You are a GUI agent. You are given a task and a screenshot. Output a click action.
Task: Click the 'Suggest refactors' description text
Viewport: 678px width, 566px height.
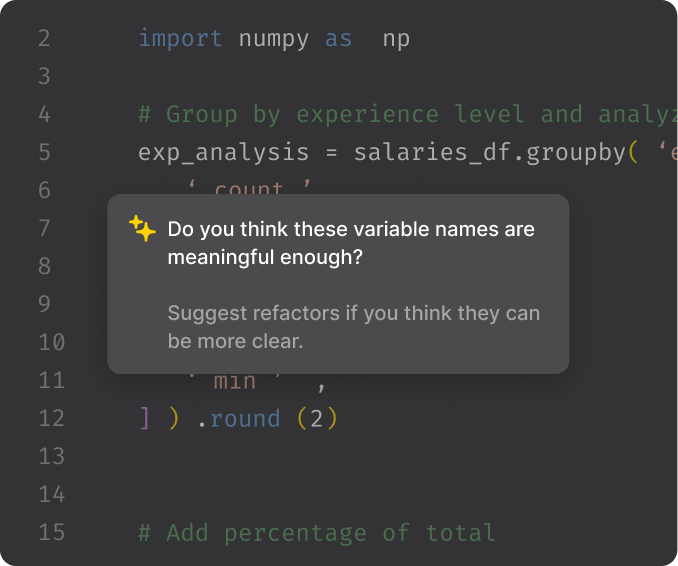(353, 327)
